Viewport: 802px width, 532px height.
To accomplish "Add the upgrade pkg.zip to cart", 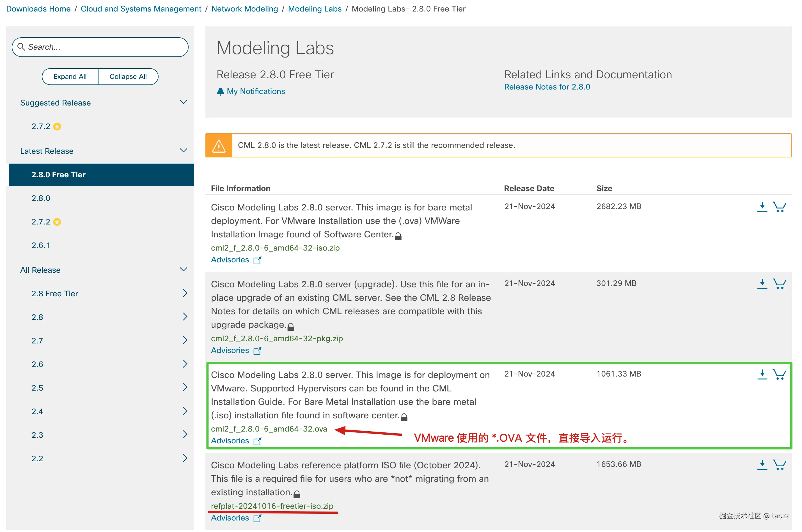I will tap(779, 284).
